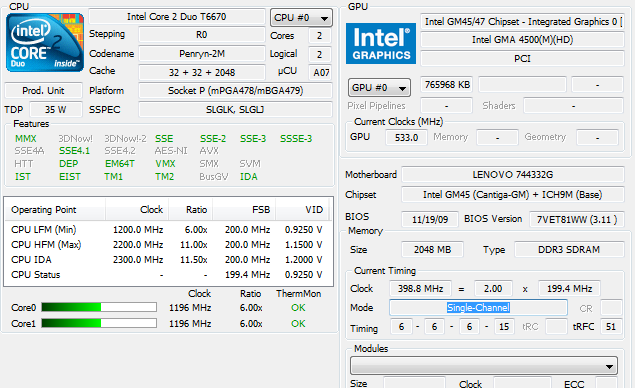This screenshot has height=388, width=635.
Task: Click the memory Size 2048 MB field
Action: pyautogui.click(x=432, y=249)
